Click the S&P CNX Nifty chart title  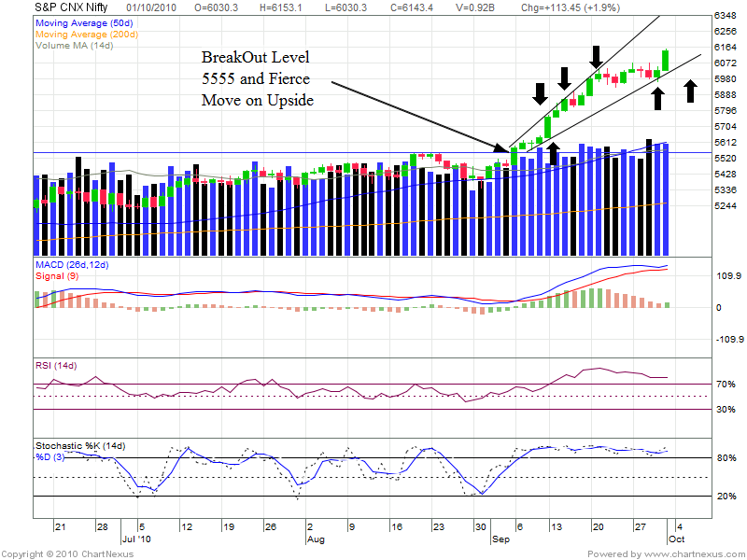pyautogui.click(x=65, y=7)
